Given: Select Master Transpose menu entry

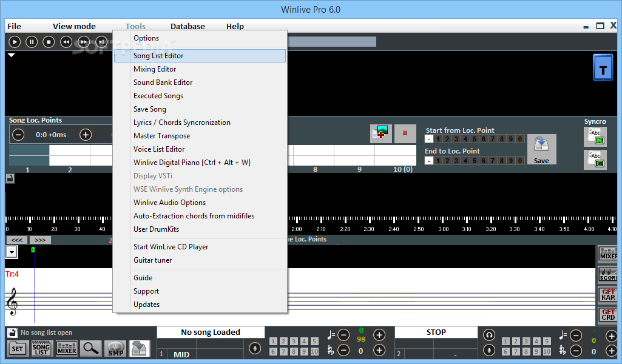Looking at the screenshot, I should 200,136.
